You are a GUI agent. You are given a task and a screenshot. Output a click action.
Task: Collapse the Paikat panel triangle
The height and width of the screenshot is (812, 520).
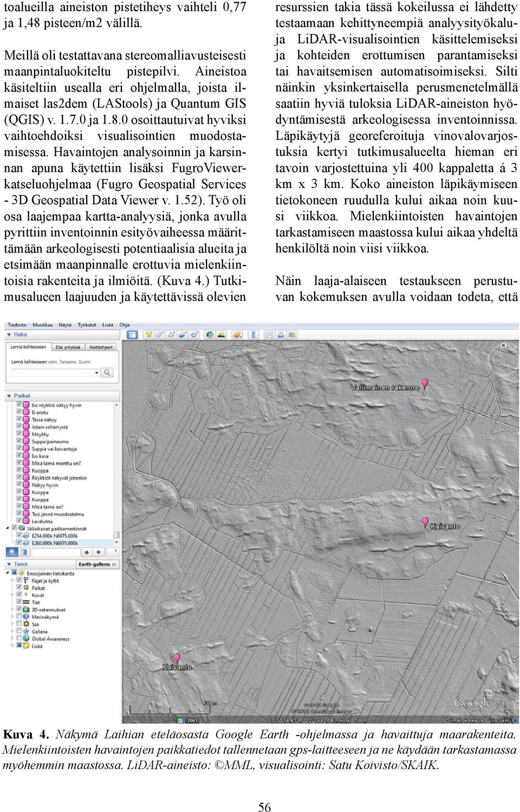click(9, 396)
